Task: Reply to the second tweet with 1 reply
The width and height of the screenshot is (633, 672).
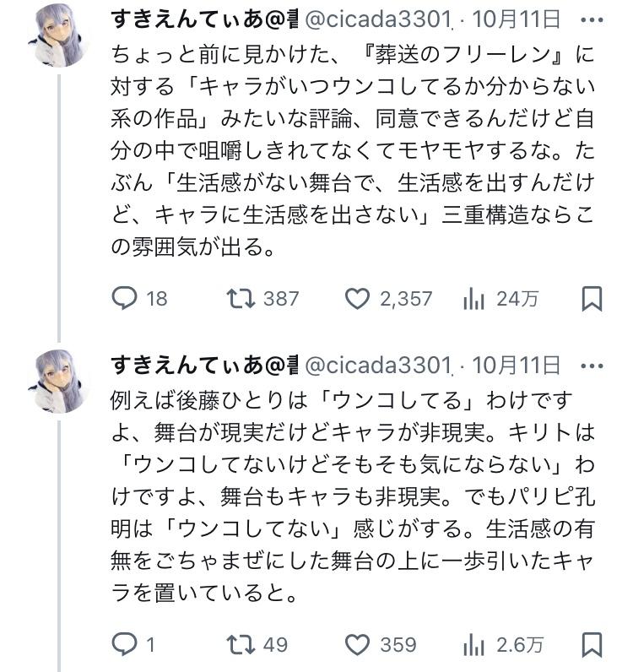Action: point(124,645)
